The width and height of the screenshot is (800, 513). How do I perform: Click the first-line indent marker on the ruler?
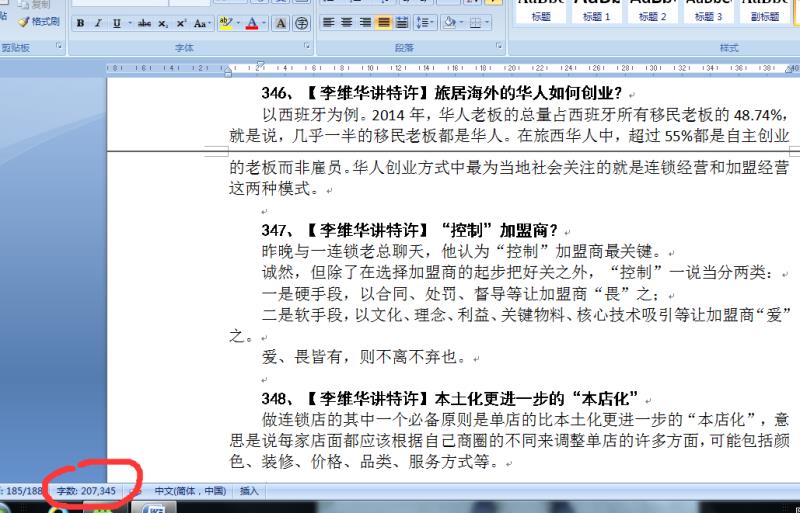pos(260,64)
